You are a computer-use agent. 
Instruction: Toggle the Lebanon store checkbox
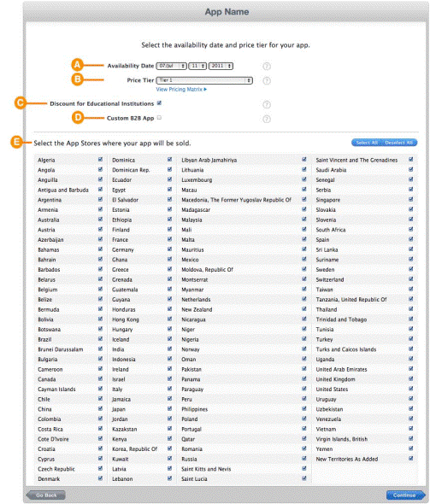tap(170, 478)
